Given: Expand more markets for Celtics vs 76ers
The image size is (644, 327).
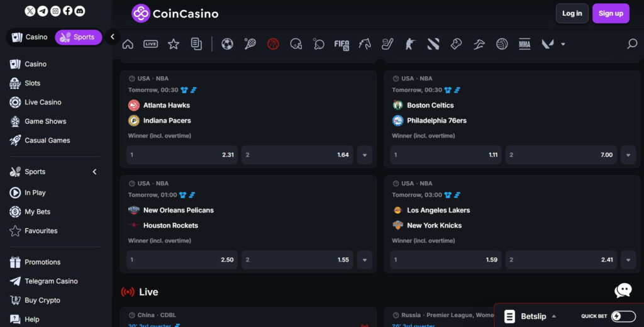Looking at the screenshot, I should (x=628, y=155).
